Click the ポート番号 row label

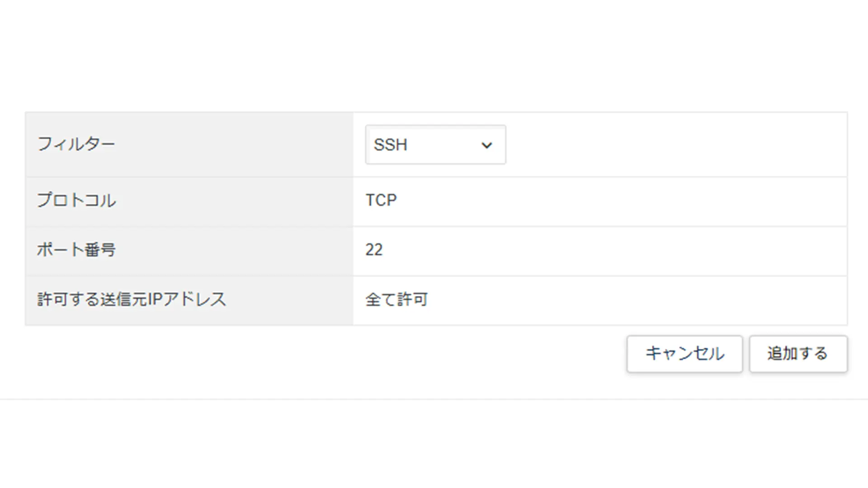point(76,250)
